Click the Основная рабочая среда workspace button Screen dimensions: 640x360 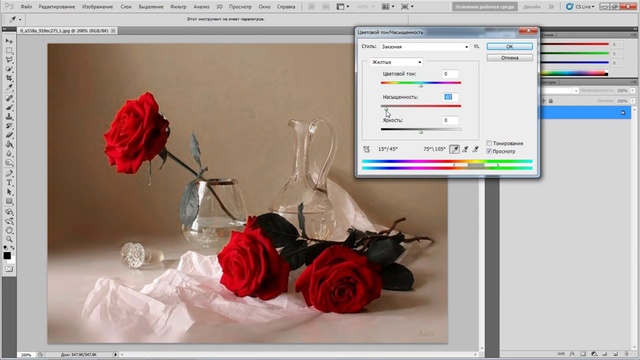point(485,7)
